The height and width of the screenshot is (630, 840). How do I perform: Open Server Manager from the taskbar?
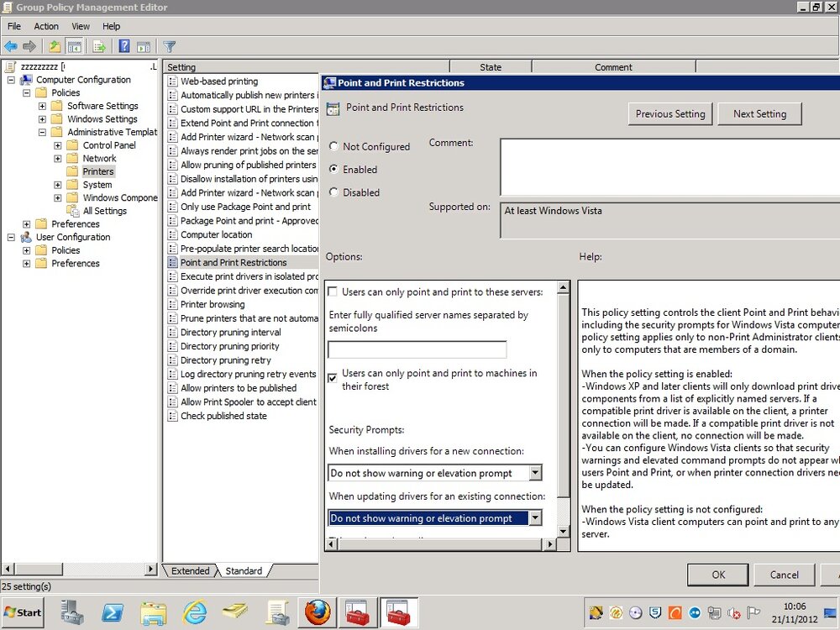pyautogui.click(x=71, y=612)
